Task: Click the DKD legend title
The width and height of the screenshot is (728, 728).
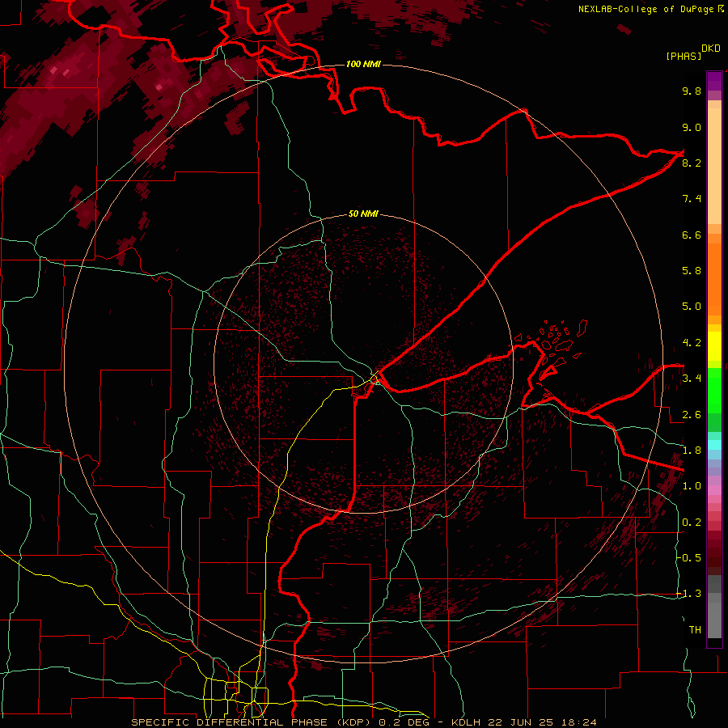Action: [x=711, y=49]
